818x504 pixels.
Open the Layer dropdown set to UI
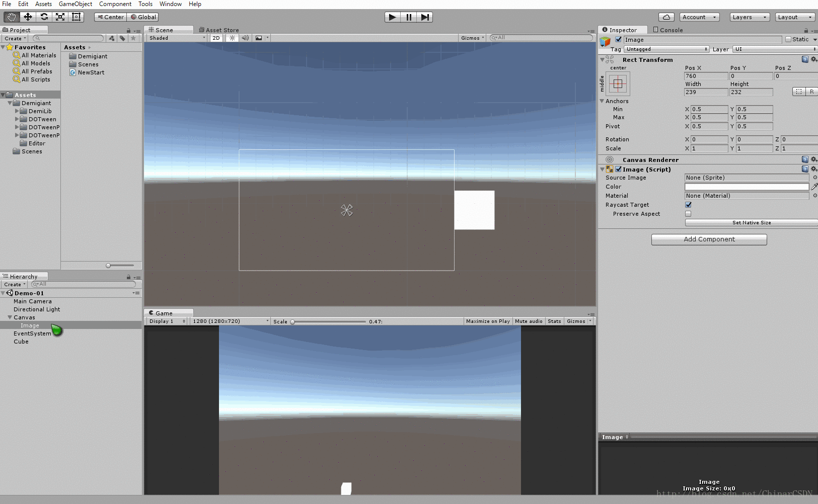point(775,49)
